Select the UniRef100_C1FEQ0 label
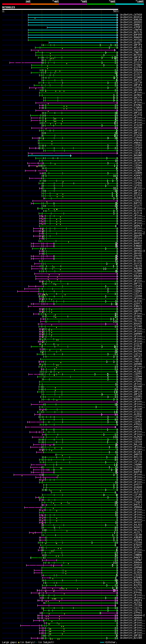Image resolution: width=146 pixels, height=644 pixels. [x=131, y=87]
